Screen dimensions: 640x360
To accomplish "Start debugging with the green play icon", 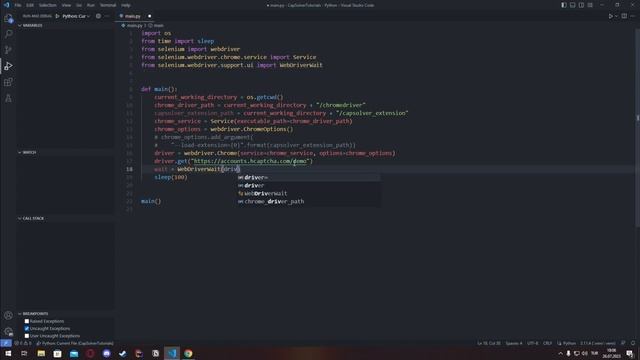I will pyautogui.click(x=58, y=16).
